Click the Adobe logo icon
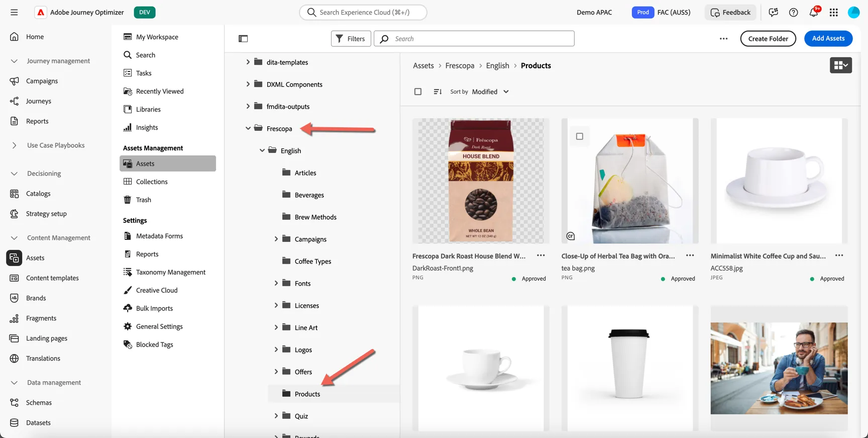Viewport: 868px width, 438px height. pyautogui.click(x=41, y=12)
